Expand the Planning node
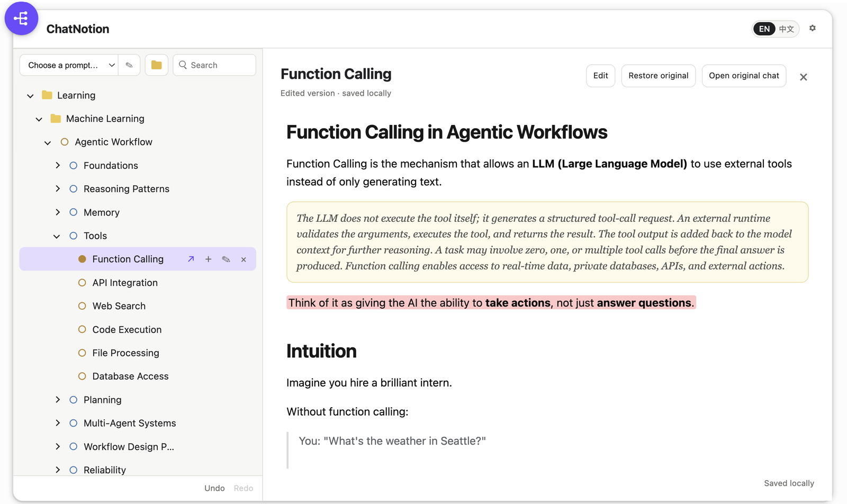Viewport: 847px width, 504px height. pyautogui.click(x=58, y=399)
